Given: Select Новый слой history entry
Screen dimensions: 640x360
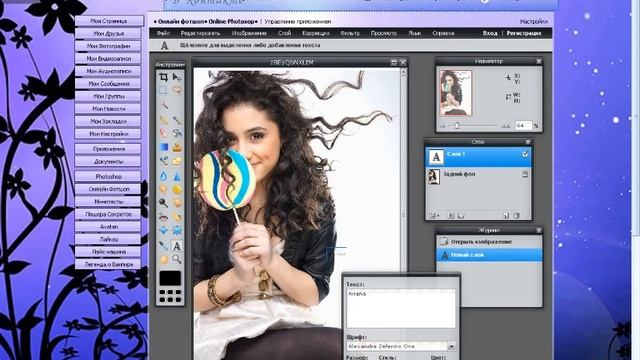Looking at the screenshot, I should click(489, 255).
